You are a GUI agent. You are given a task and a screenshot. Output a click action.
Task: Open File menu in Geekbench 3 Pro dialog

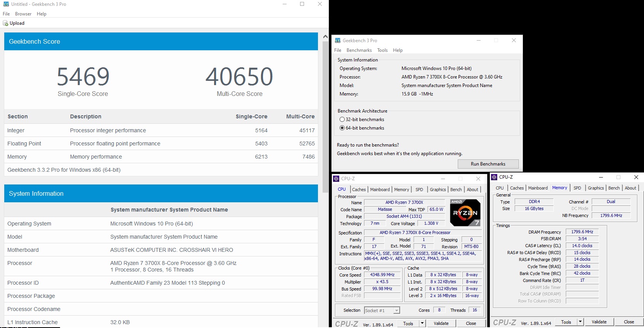click(x=338, y=50)
